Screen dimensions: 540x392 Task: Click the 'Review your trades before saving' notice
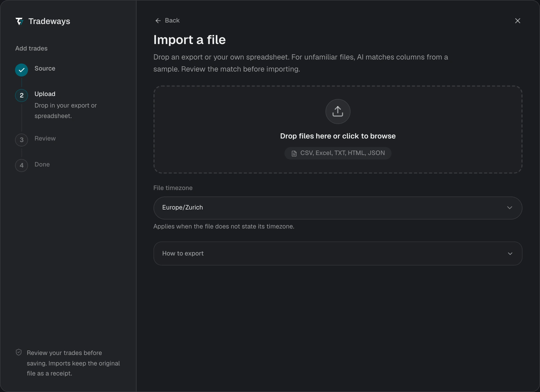click(x=73, y=363)
